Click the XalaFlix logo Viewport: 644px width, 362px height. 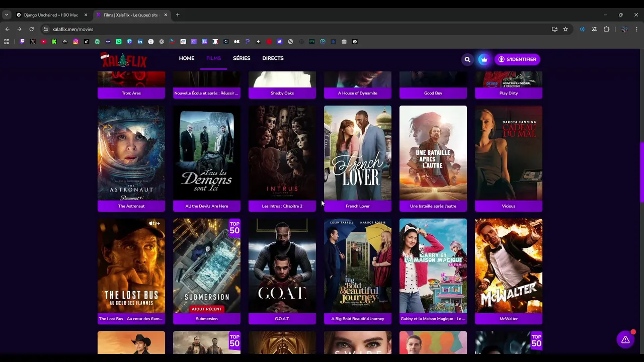click(x=124, y=60)
